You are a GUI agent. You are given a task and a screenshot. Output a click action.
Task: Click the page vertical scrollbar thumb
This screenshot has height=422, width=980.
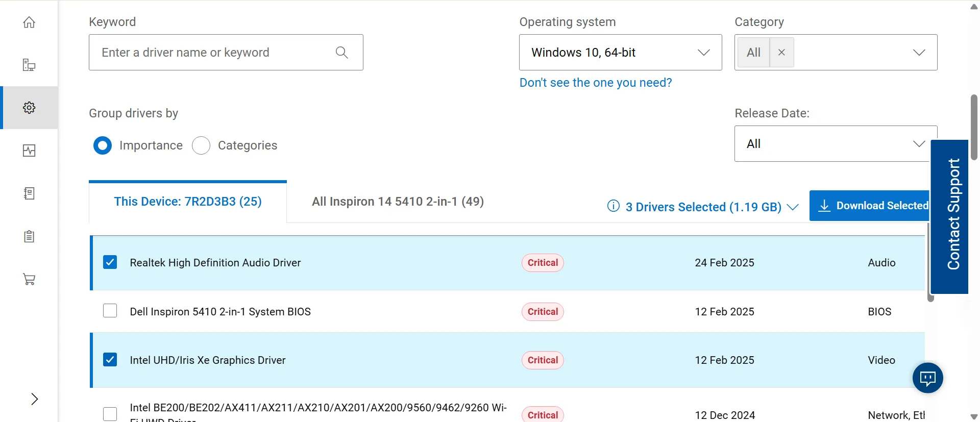974,128
